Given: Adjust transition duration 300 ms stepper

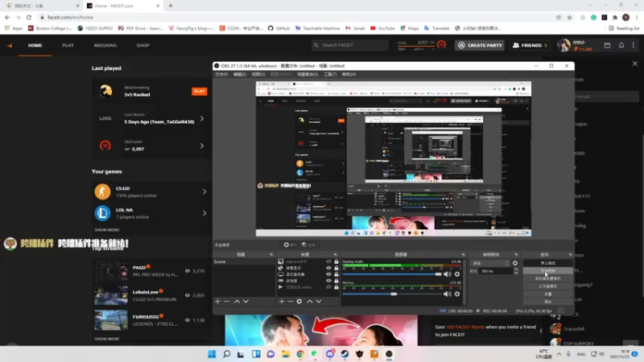Looking at the screenshot, I should click(516, 271).
